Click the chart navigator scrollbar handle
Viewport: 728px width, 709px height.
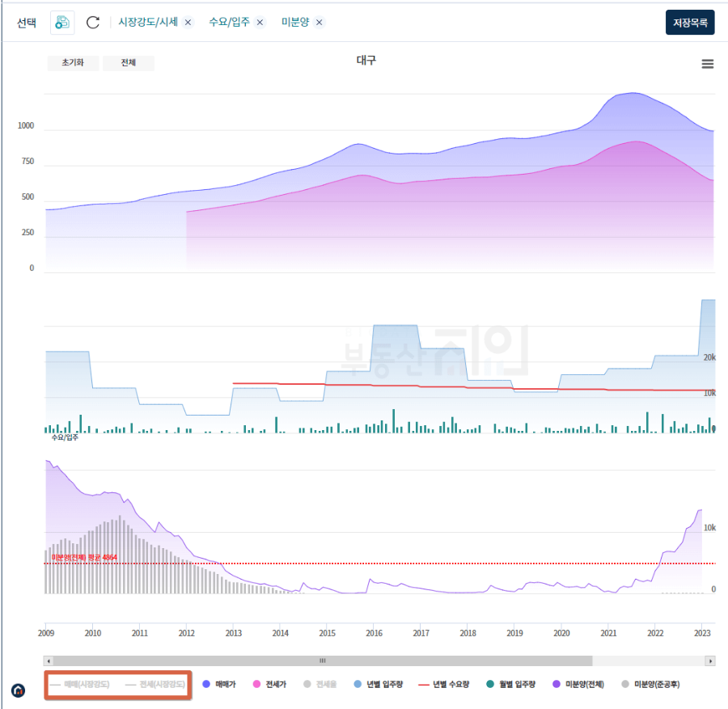(323, 660)
